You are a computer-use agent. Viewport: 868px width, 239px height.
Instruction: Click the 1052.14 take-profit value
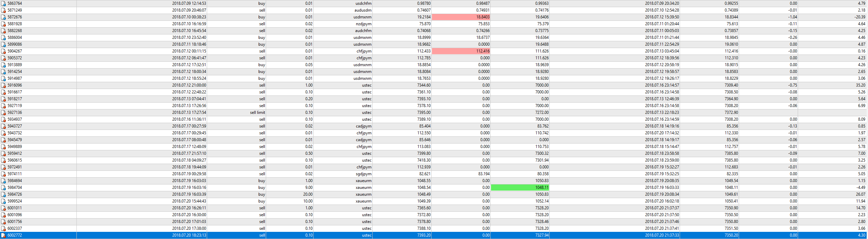point(542,201)
